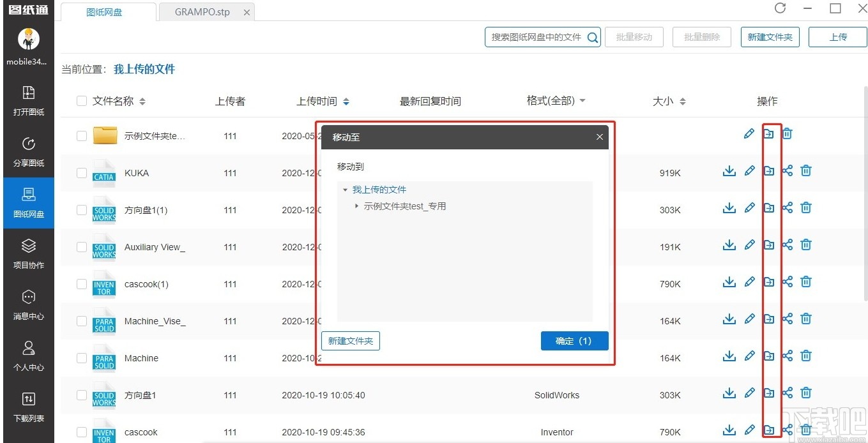Image resolution: width=868 pixels, height=443 pixels.
Task: Share the cascook file
Action: [787, 430]
